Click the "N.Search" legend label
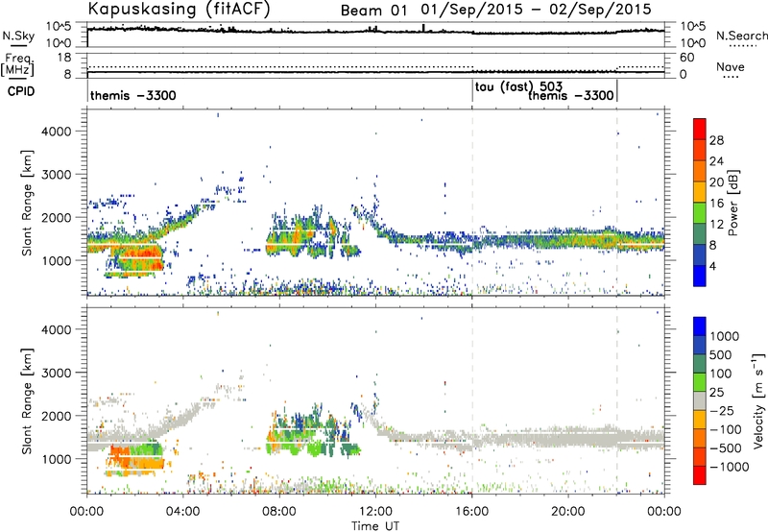Screen dimensions: 768x532 (x=742, y=36)
